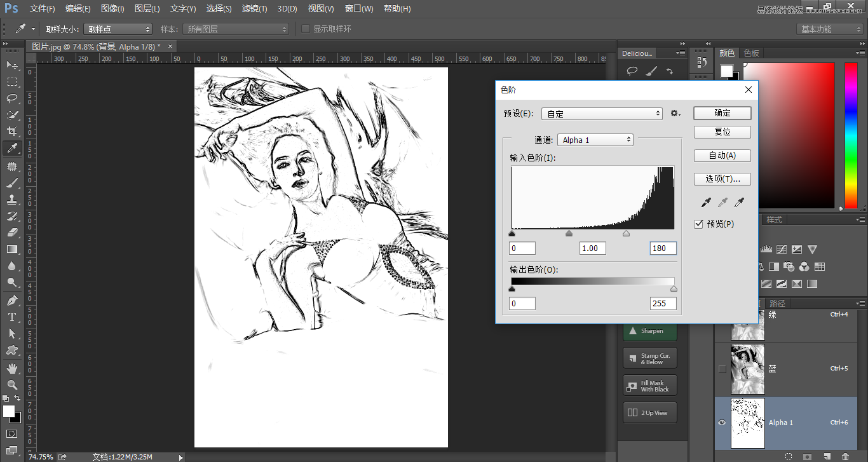Uncheck the 预览(P) preview checkbox
868x462 pixels.
click(698, 224)
